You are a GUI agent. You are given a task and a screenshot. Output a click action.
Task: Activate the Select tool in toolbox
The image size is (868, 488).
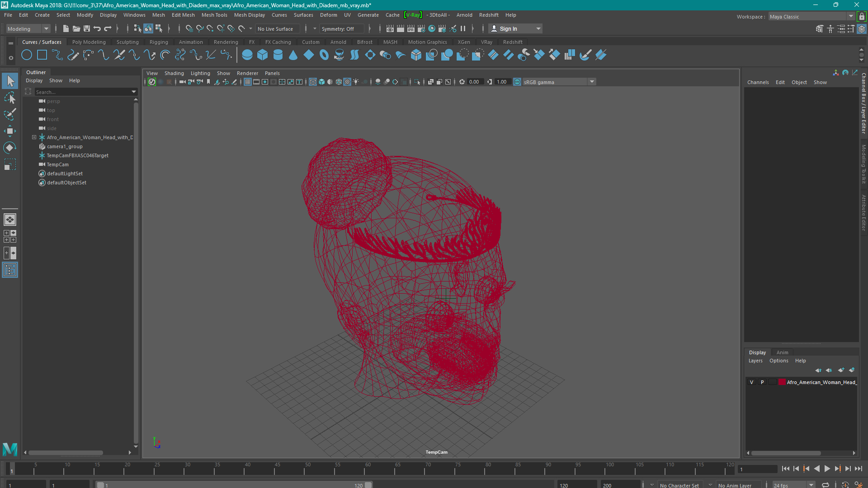[10, 81]
